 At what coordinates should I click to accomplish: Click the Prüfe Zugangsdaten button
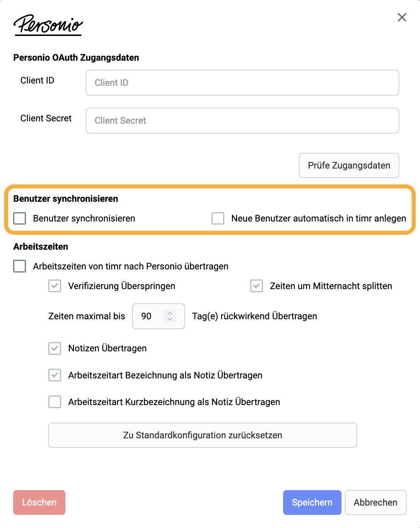[349, 165]
